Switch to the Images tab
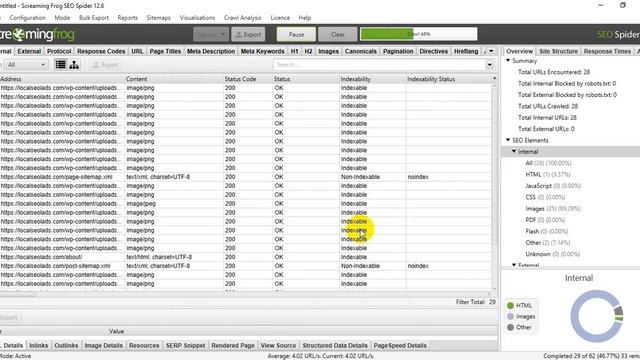640x360 pixels. 329,51
